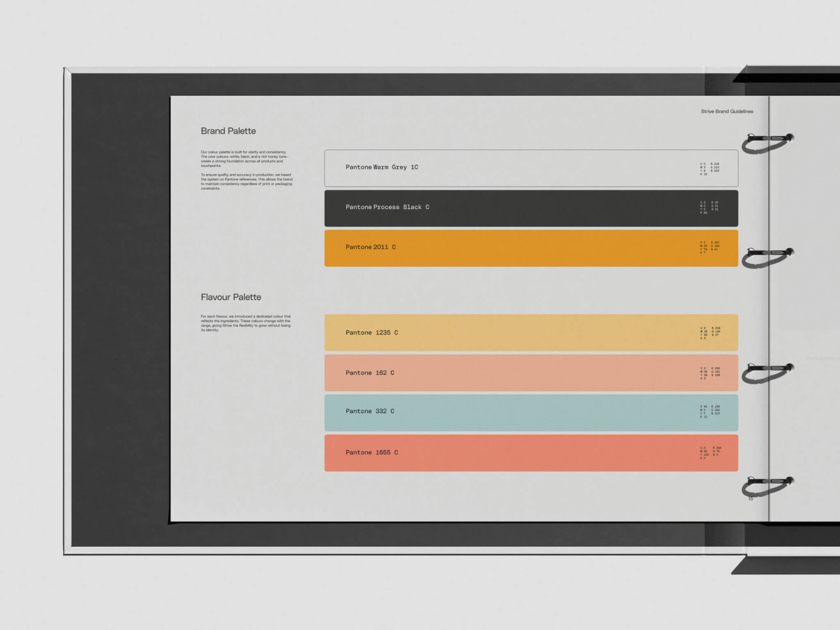Click the "Flavour Palette" heading

[x=231, y=297]
